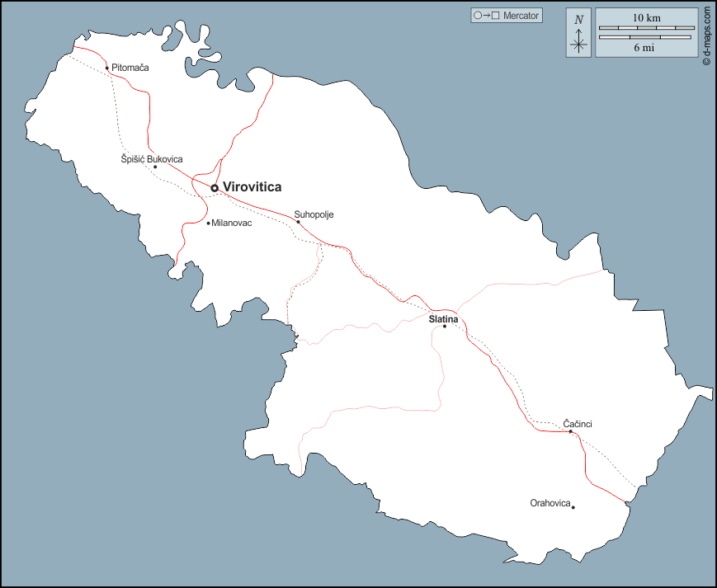The height and width of the screenshot is (588, 717).
Task: Click the Orahovica town dot marker
Action: [x=573, y=507]
